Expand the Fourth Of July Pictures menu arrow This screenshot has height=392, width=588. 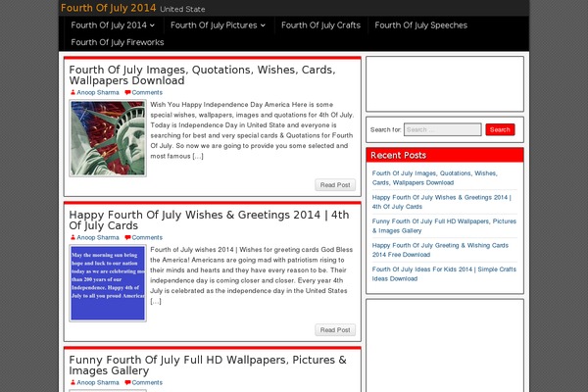tap(263, 25)
